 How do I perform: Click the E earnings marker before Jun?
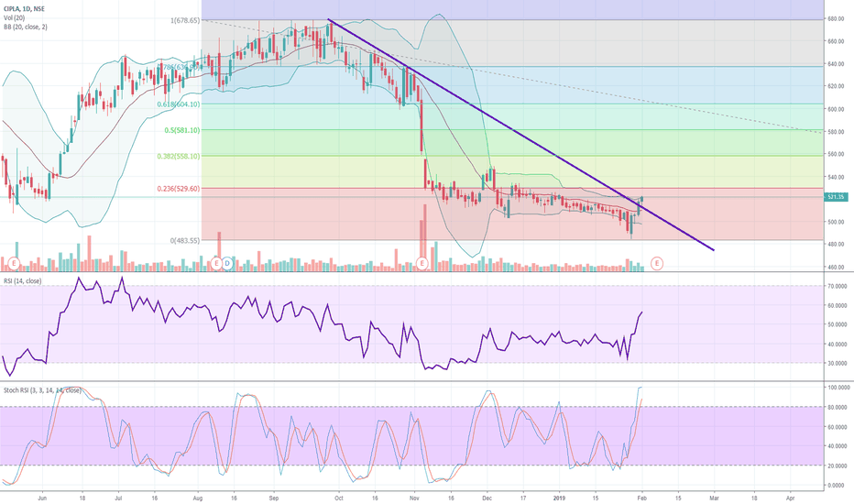pyautogui.click(x=14, y=264)
